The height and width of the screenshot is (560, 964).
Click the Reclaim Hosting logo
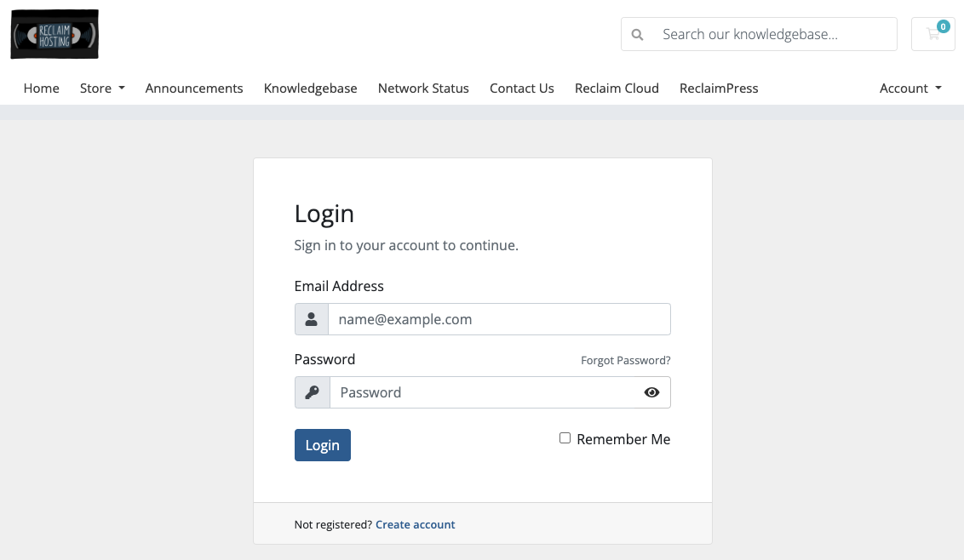tap(55, 34)
